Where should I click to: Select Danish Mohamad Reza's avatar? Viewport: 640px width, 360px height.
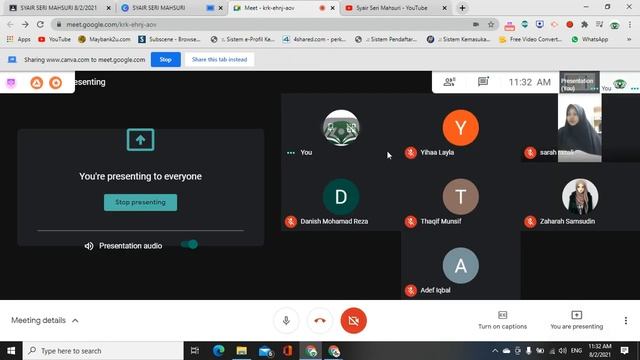[341, 197]
